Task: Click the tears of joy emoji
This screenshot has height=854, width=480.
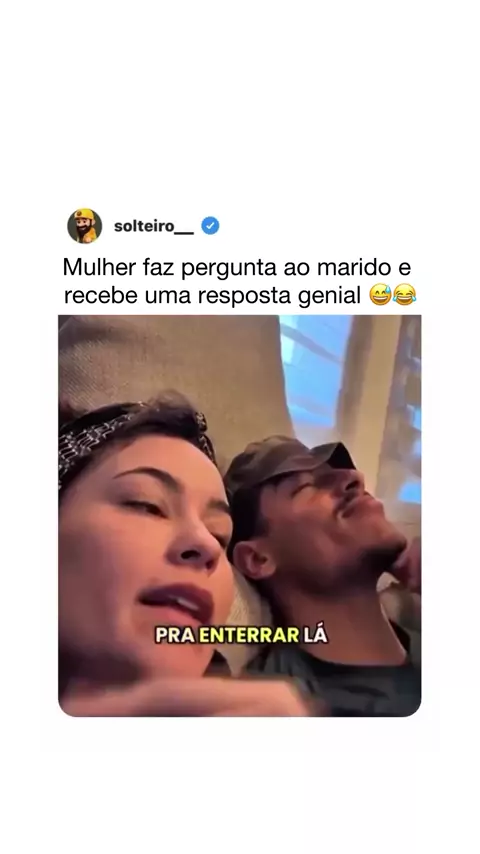Action: (x=405, y=295)
